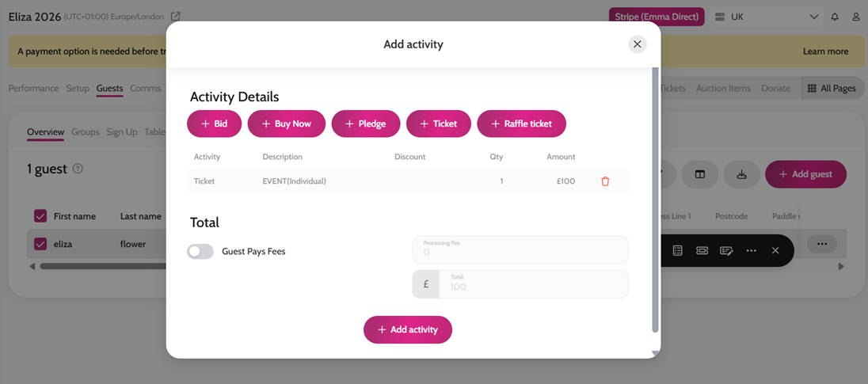This screenshot has width=868, height=384.
Task: Click the ticket icon in black action bar
Action: (702, 251)
